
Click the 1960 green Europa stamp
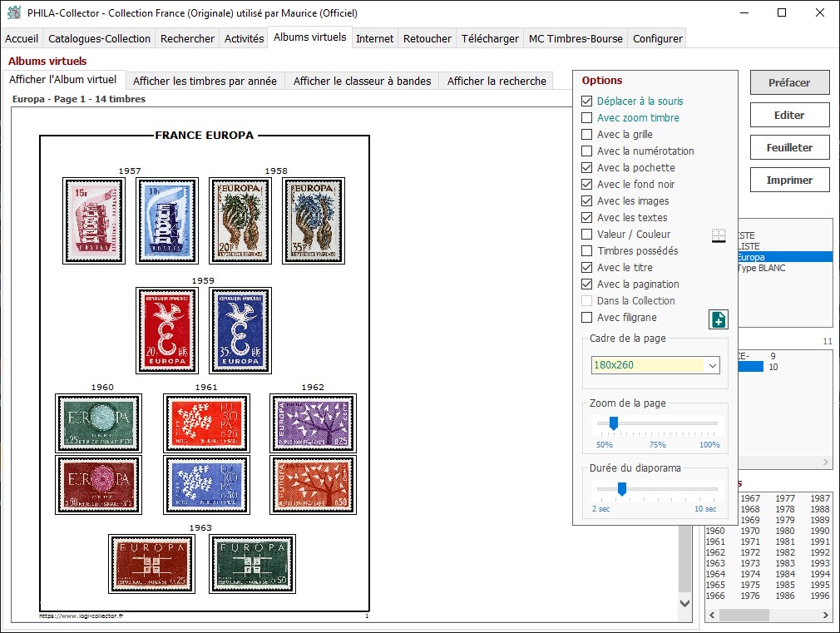pos(99,423)
